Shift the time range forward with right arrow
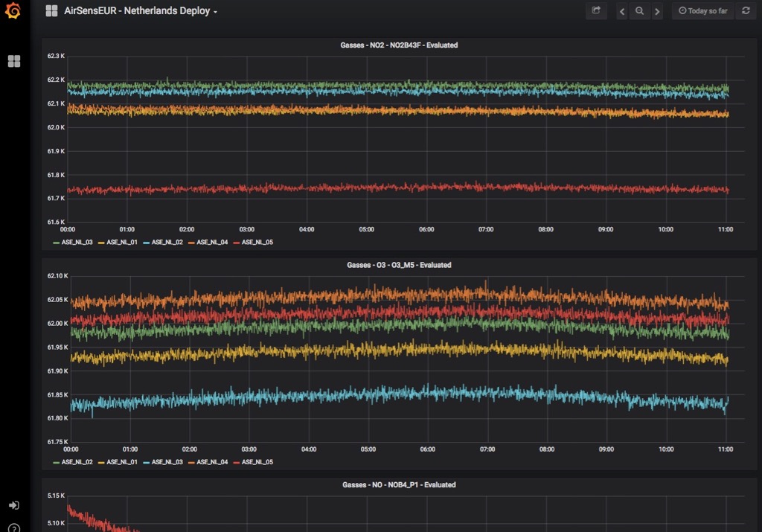This screenshot has width=762, height=532. point(657,11)
